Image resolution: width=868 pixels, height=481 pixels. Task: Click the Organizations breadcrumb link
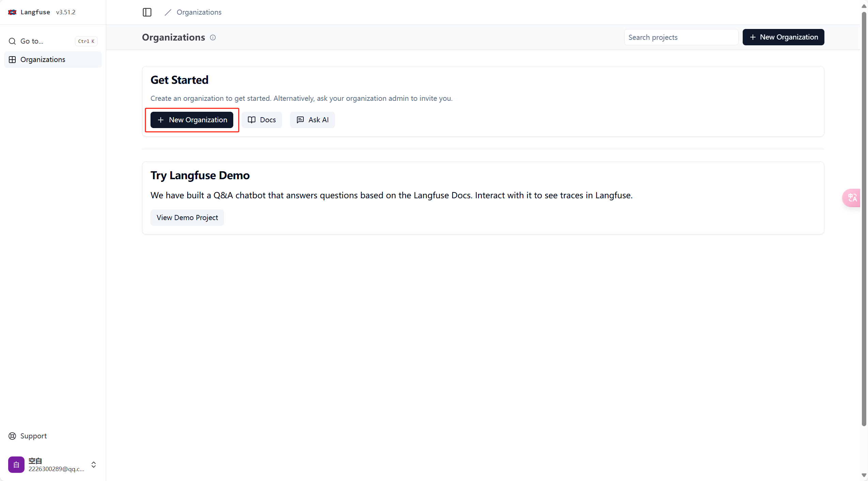199,12
